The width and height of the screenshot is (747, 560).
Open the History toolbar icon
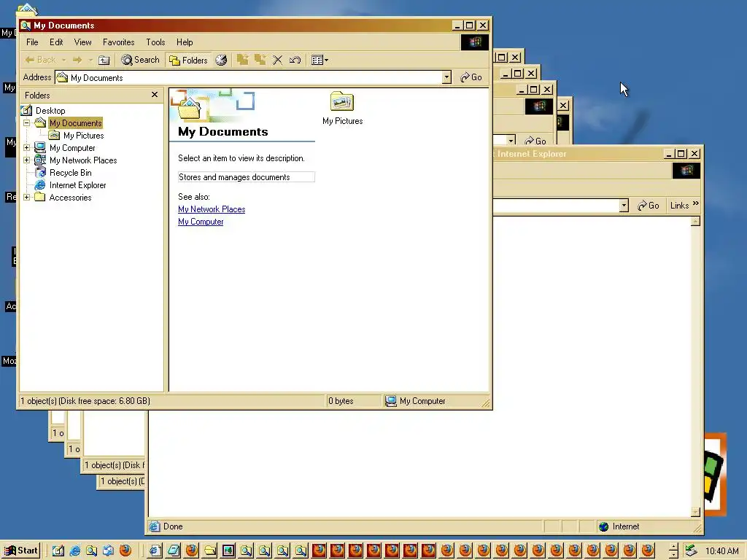click(x=221, y=60)
